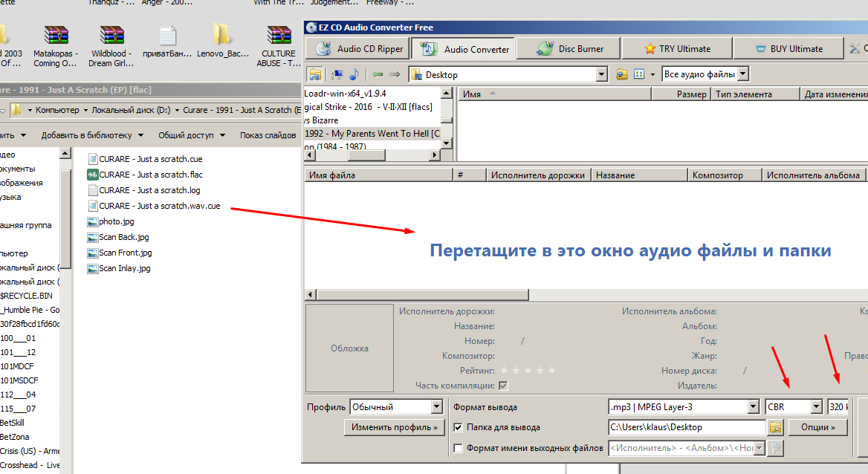Screen dimensions: 868x474
Task: Switch to the Audio CD Ripper tab
Action: [x=358, y=49]
